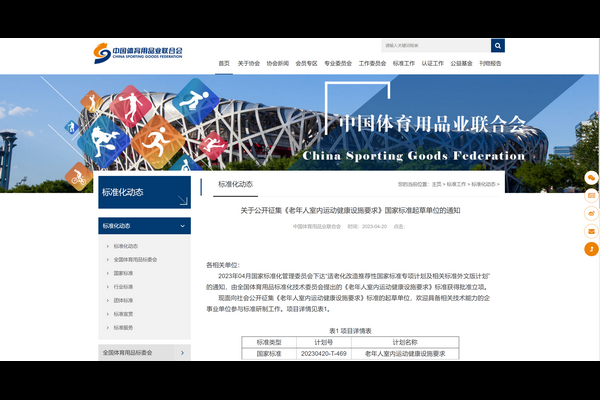
Task: Go to 首页 in the navigation
Action: pos(224,64)
